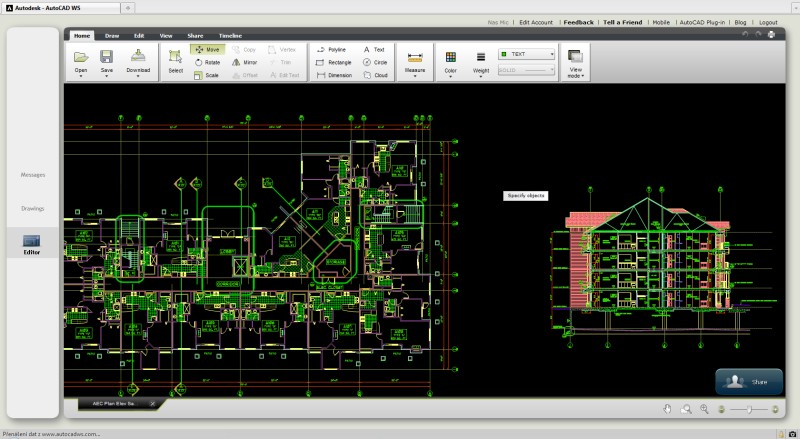Click the Share button
Screen dimensions: 800x439
tap(749, 382)
